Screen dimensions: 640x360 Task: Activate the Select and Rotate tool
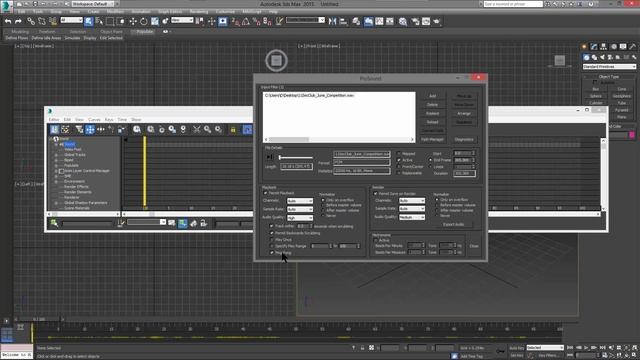click(x=144, y=21)
